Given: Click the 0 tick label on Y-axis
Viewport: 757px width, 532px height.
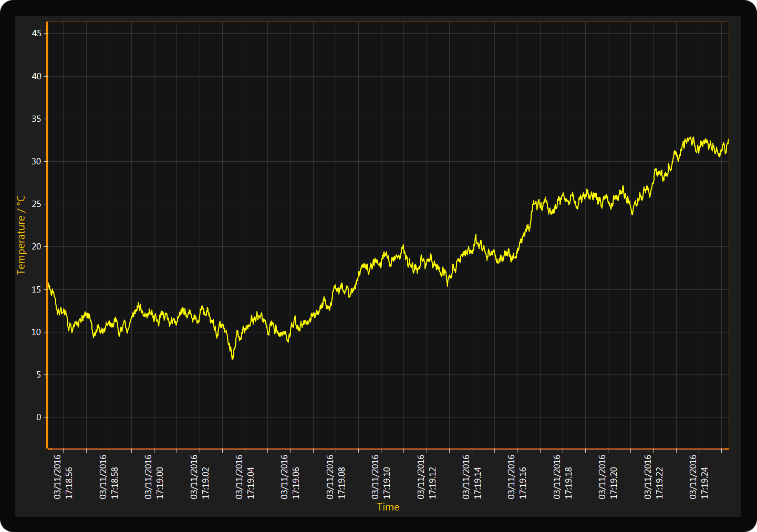Looking at the screenshot, I should (x=38, y=418).
